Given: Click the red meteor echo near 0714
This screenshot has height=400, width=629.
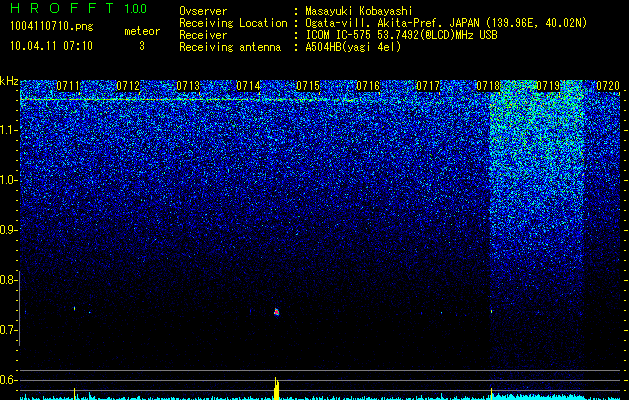Looking at the screenshot, I should [x=276, y=312].
